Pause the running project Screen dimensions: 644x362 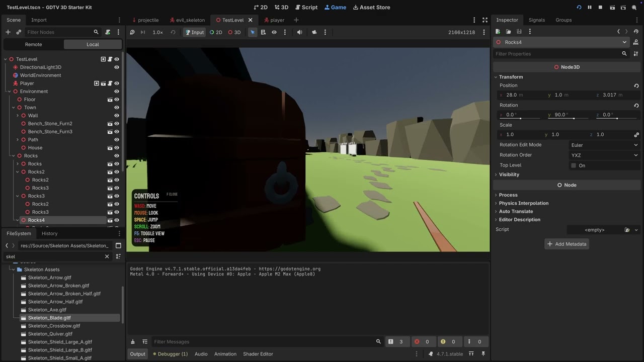click(x=590, y=8)
